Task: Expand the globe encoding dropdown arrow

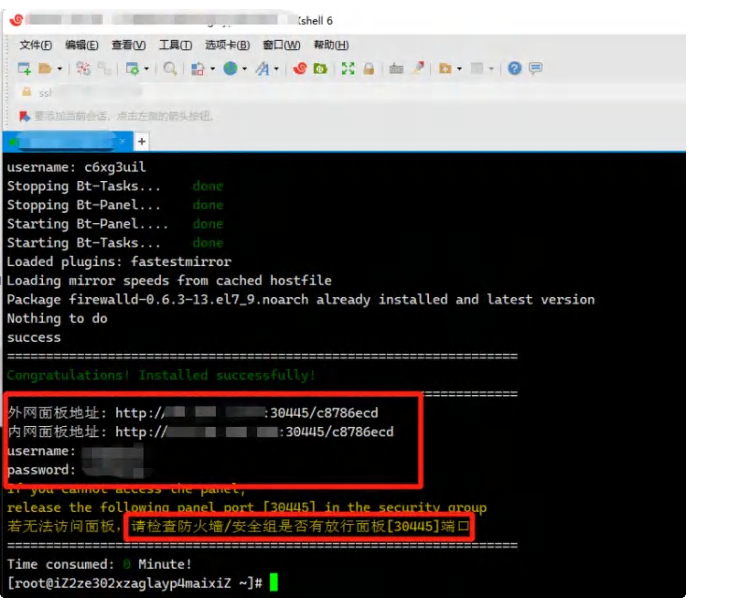Action: (244, 69)
